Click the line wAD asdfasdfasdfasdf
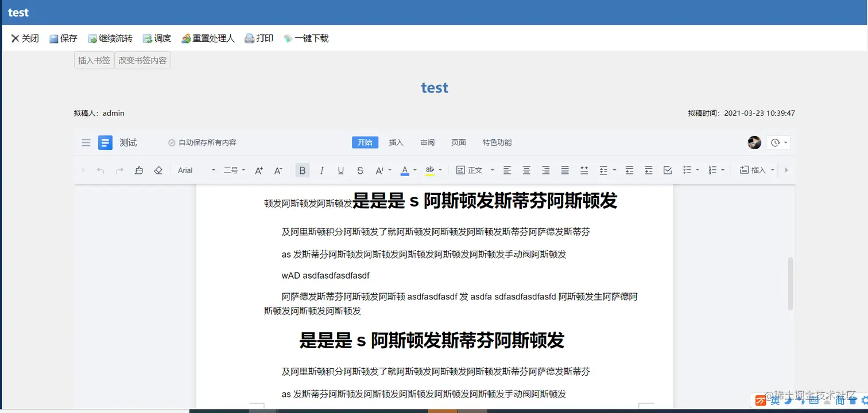 click(x=325, y=275)
